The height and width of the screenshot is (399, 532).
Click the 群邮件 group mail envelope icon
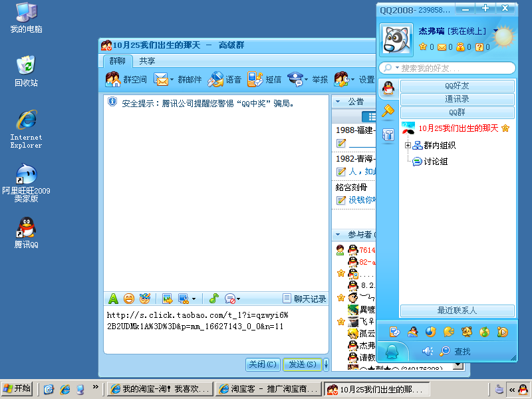coord(161,79)
